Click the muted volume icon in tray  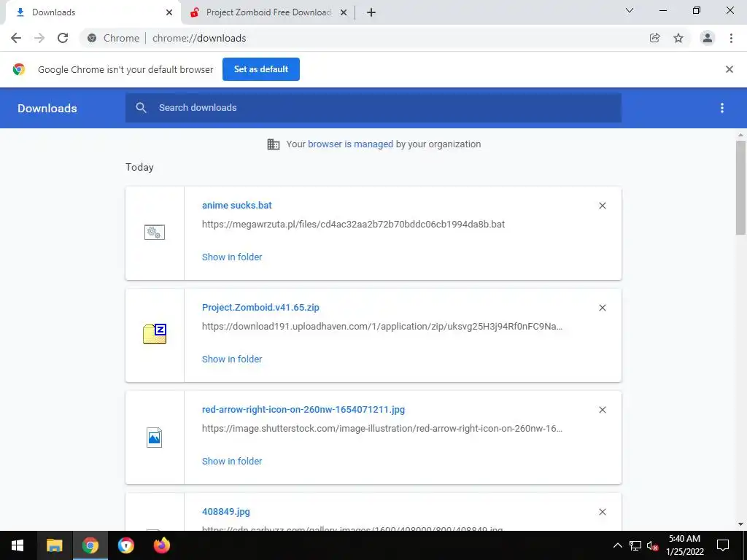[653, 545]
